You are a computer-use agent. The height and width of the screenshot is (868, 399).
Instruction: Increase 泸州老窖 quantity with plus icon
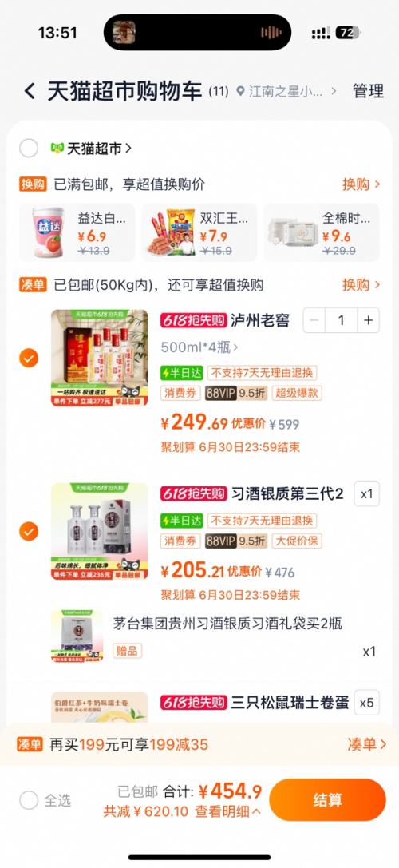click(368, 320)
